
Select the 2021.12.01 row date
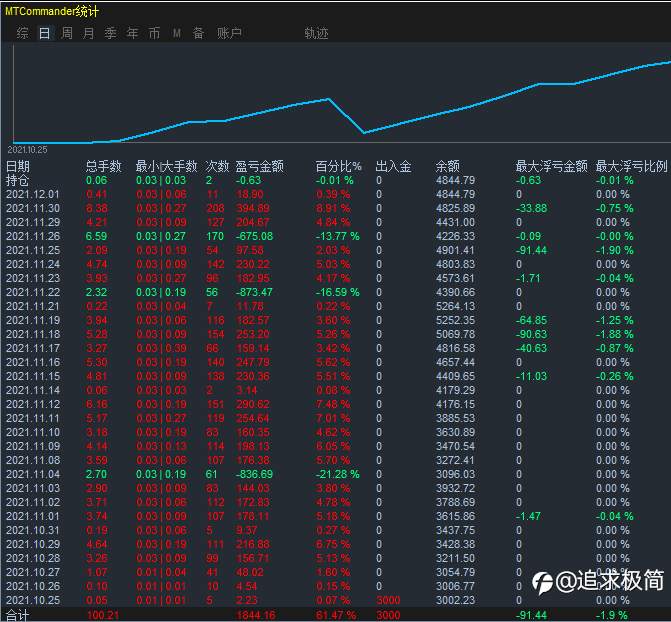point(33,194)
